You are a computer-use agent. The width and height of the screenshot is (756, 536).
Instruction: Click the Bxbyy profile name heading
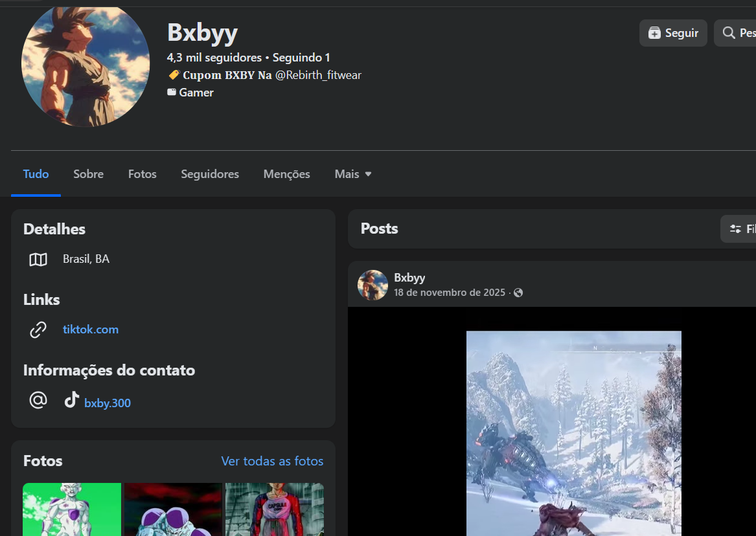click(x=203, y=33)
